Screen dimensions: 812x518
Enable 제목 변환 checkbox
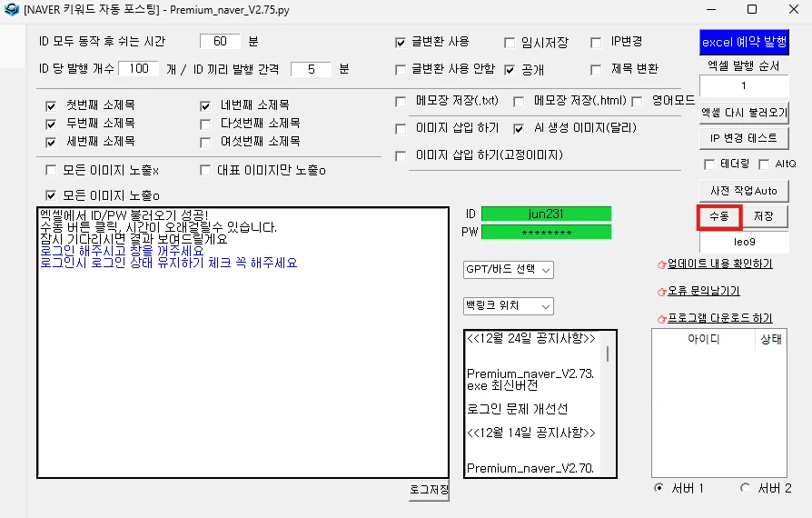[x=596, y=69]
